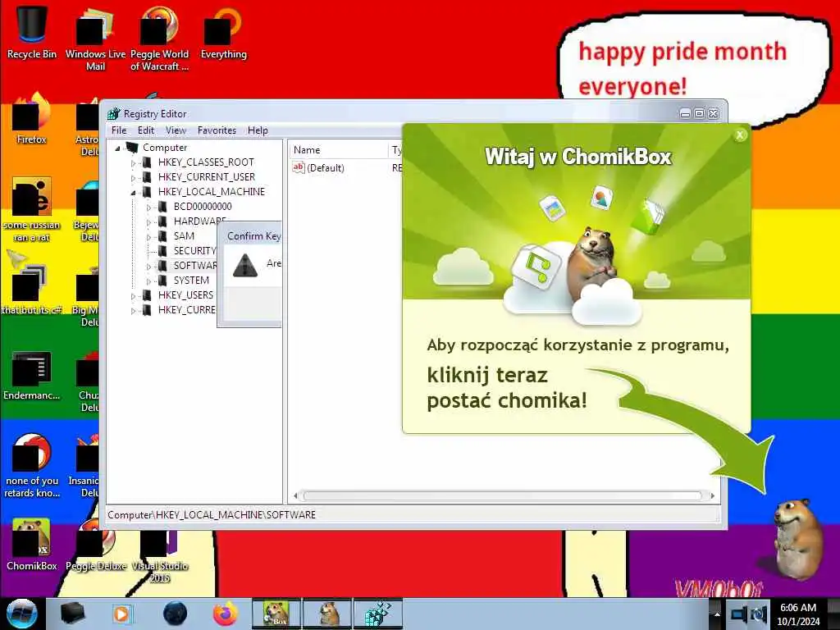Click scrollbar left arrow in values pane
Screen dimensions: 840x630
295,496
